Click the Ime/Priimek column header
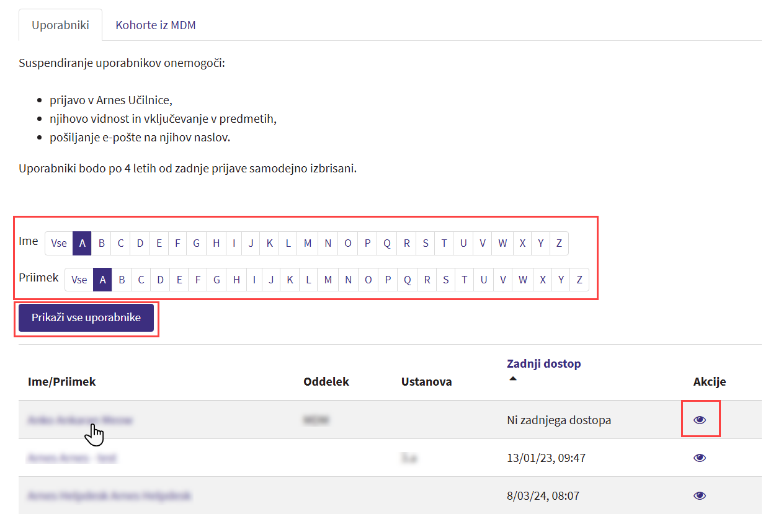The height and width of the screenshot is (532, 763). (x=62, y=381)
